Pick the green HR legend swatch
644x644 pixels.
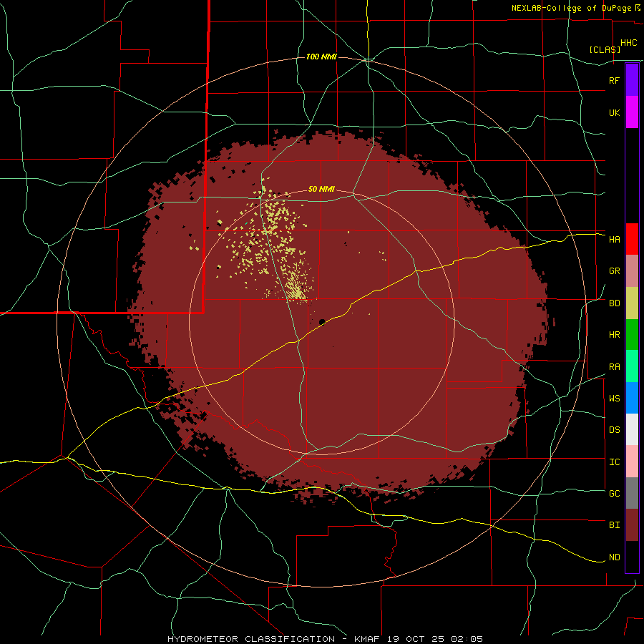[632, 335]
